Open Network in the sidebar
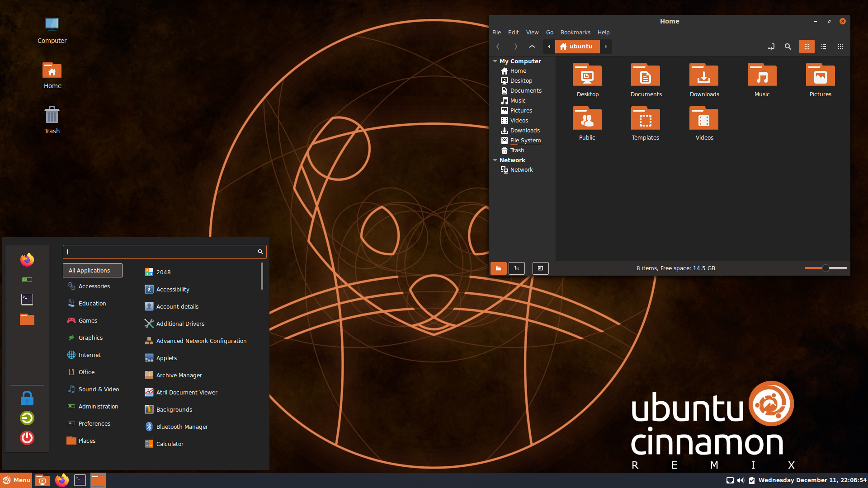 point(523,170)
